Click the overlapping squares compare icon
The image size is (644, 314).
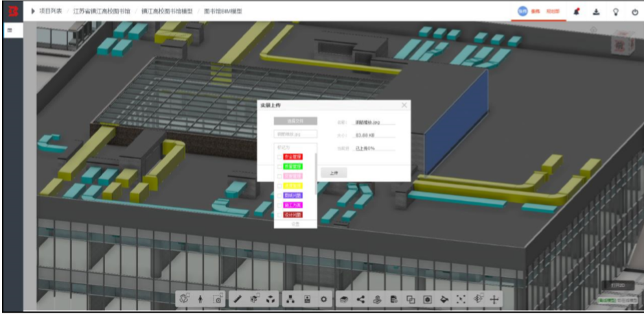[411, 299]
